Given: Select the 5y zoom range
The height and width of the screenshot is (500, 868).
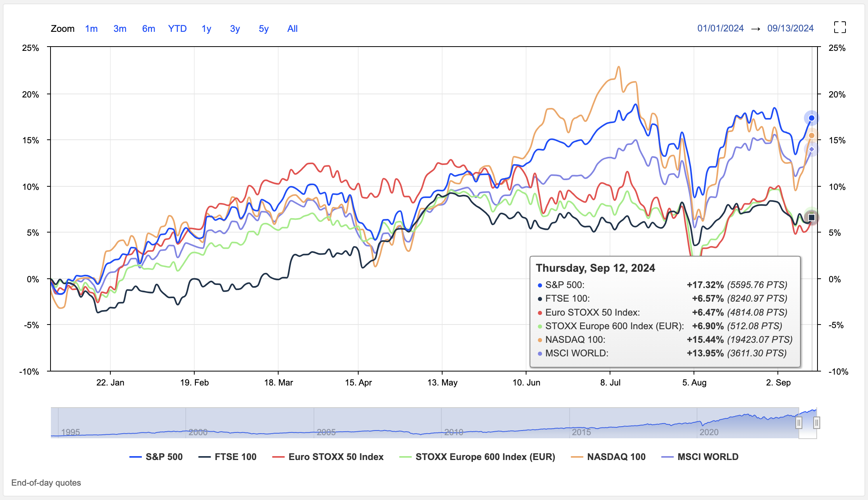Looking at the screenshot, I should click(x=264, y=29).
